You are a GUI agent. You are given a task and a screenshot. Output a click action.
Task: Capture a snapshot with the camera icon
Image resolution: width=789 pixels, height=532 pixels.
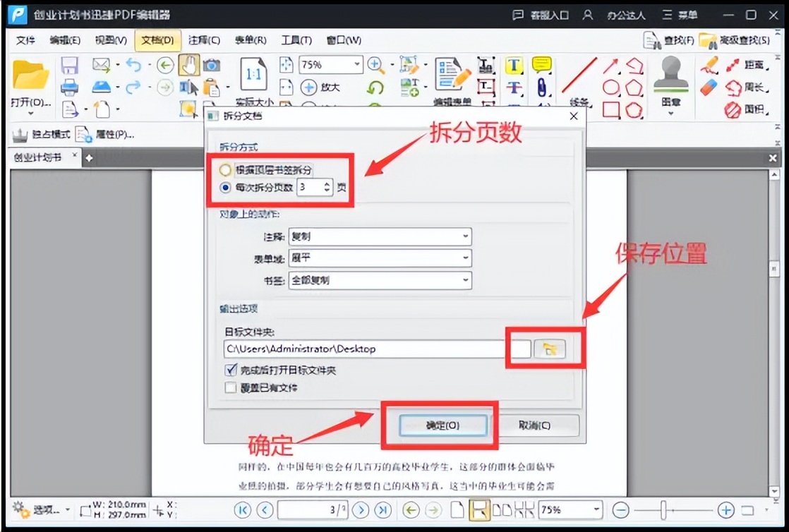pos(210,64)
